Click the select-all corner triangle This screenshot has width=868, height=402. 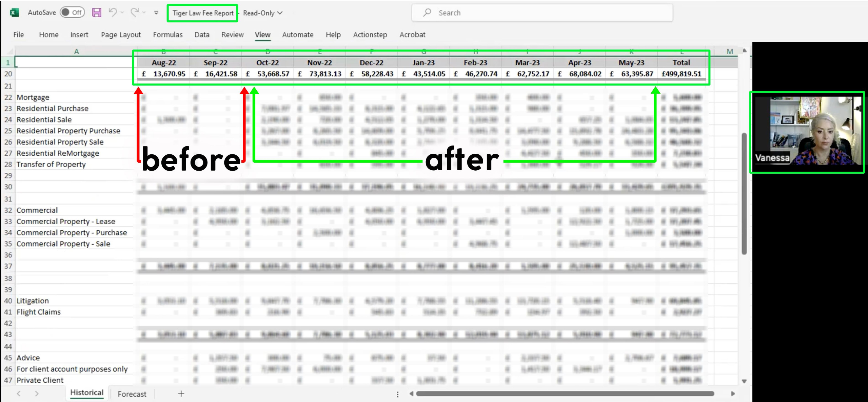coord(10,52)
